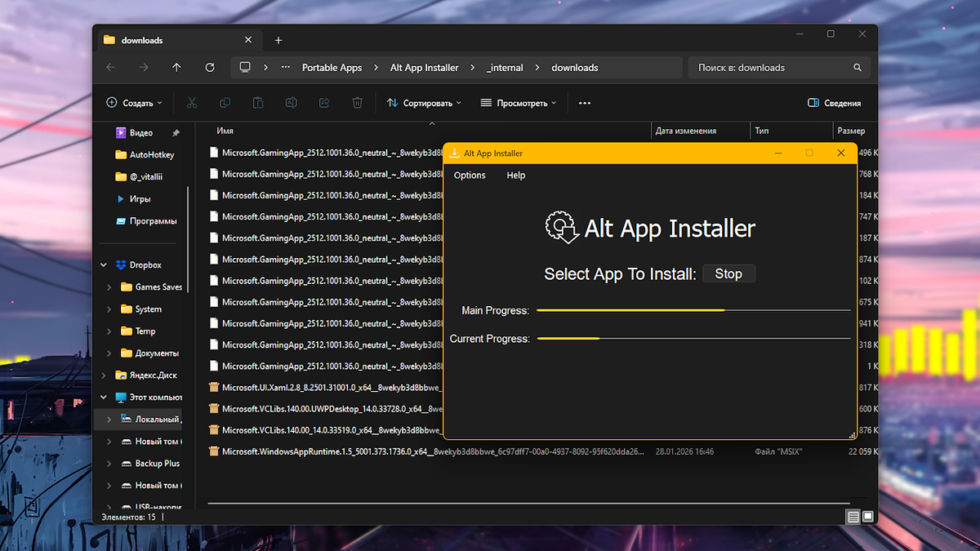
Task: Navigate to Alt App Installer breadcrumb
Action: pyautogui.click(x=425, y=68)
